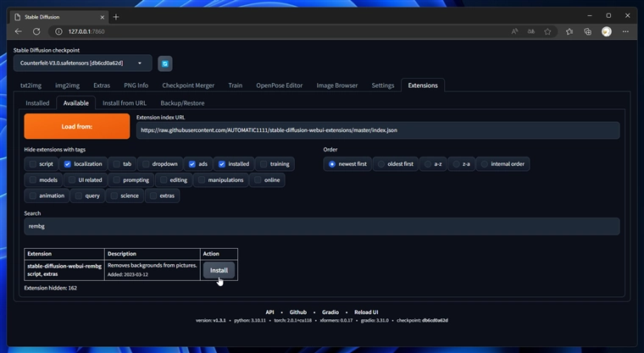This screenshot has width=644, height=353.
Task: Uncheck the ads tag checkbox
Action: pyautogui.click(x=192, y=164)
